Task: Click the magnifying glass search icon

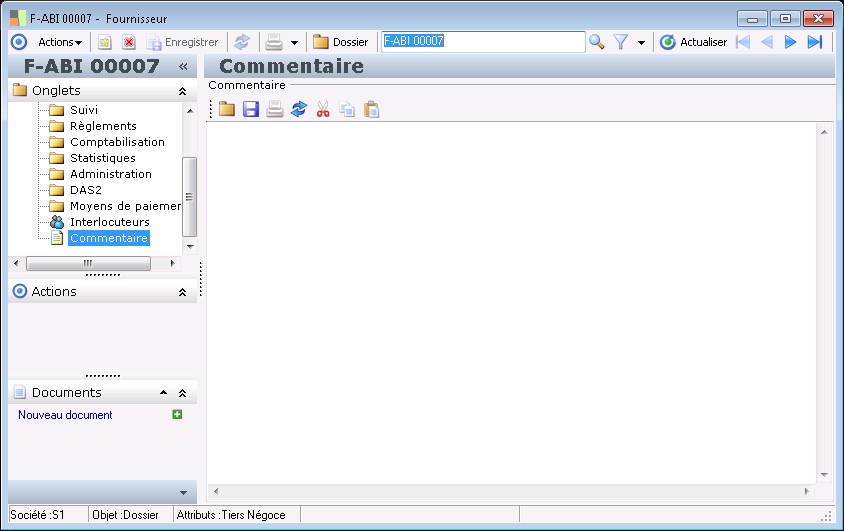Action: pos(596,42)
